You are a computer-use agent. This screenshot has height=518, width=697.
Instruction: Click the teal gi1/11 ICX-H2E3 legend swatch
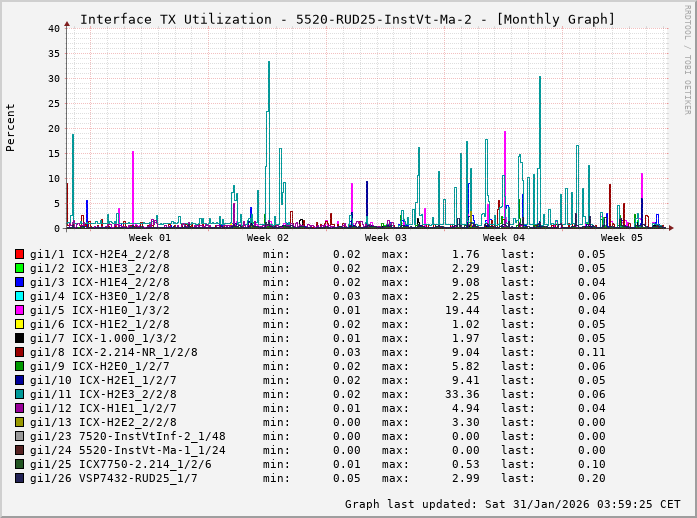[20, 394]
